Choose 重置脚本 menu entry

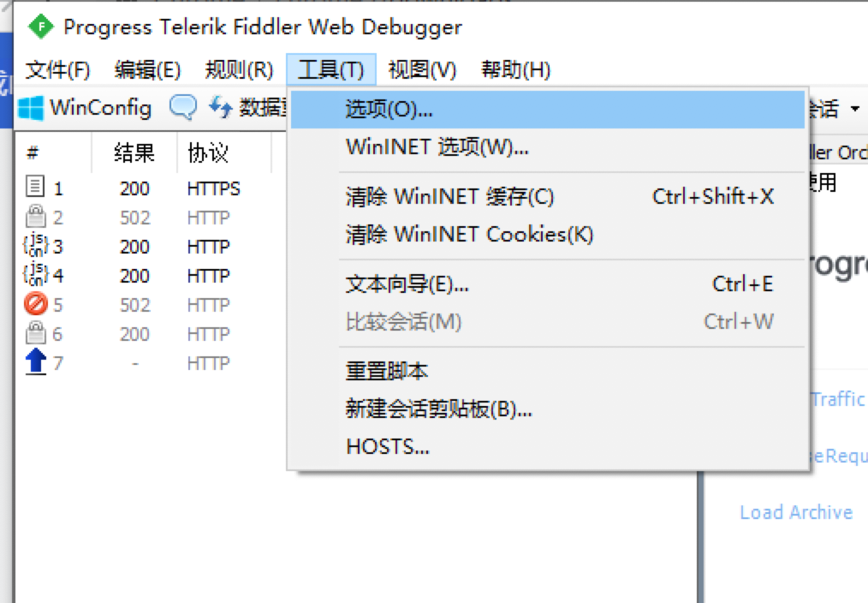pyautogui.click(x=548, y=372)
